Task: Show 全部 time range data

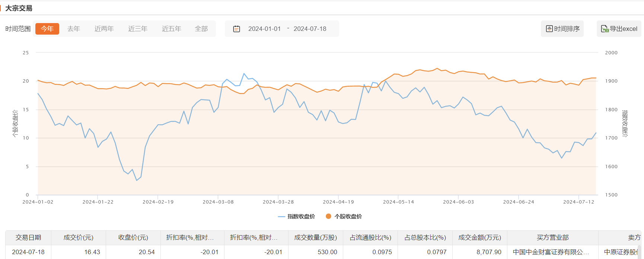Action: click(x=201, y=29)
